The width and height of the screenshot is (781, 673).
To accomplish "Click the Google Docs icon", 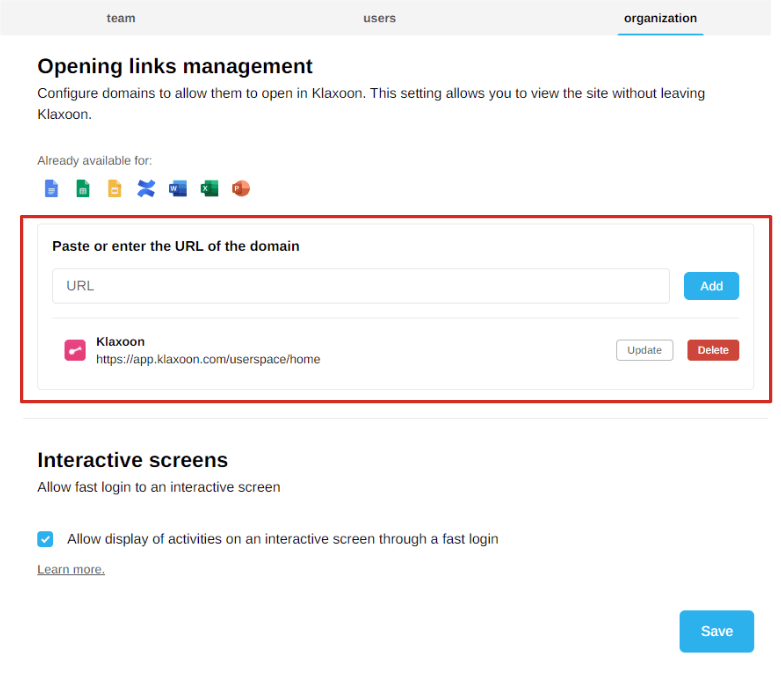I will pyautogui.click(x=51, y=188).
